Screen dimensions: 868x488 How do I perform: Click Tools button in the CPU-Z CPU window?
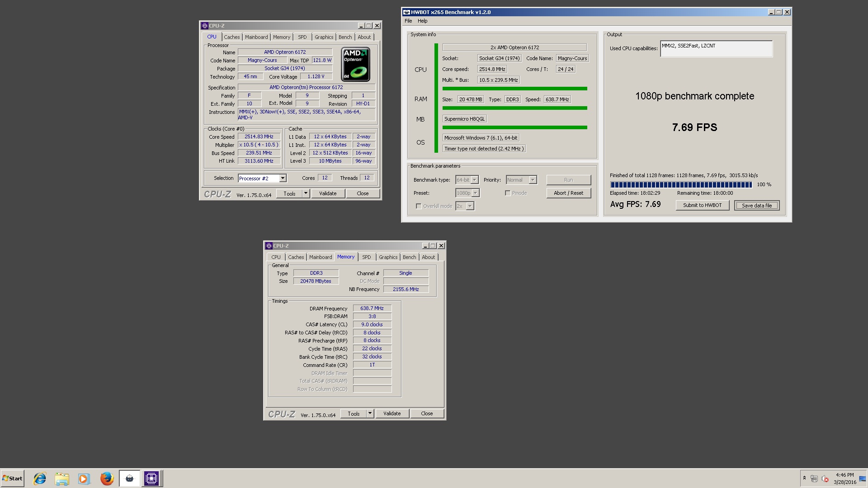pos(289,193)
